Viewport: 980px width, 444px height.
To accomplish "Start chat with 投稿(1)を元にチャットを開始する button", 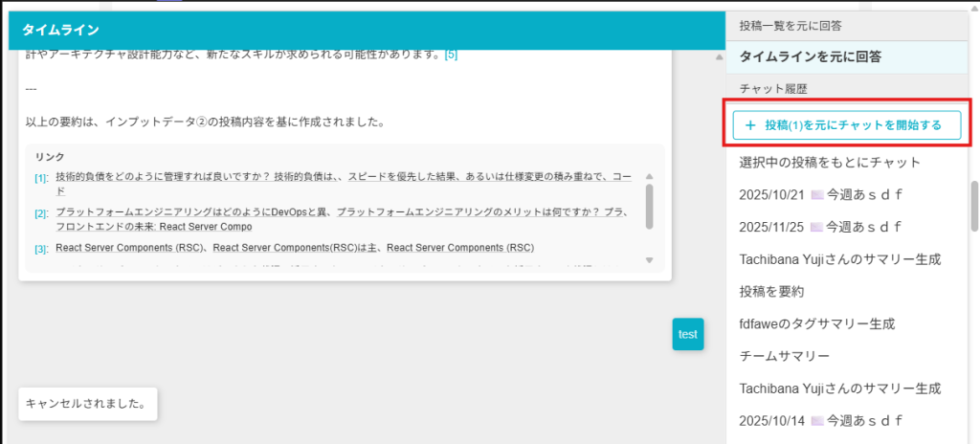I will (x=846, y=125).
